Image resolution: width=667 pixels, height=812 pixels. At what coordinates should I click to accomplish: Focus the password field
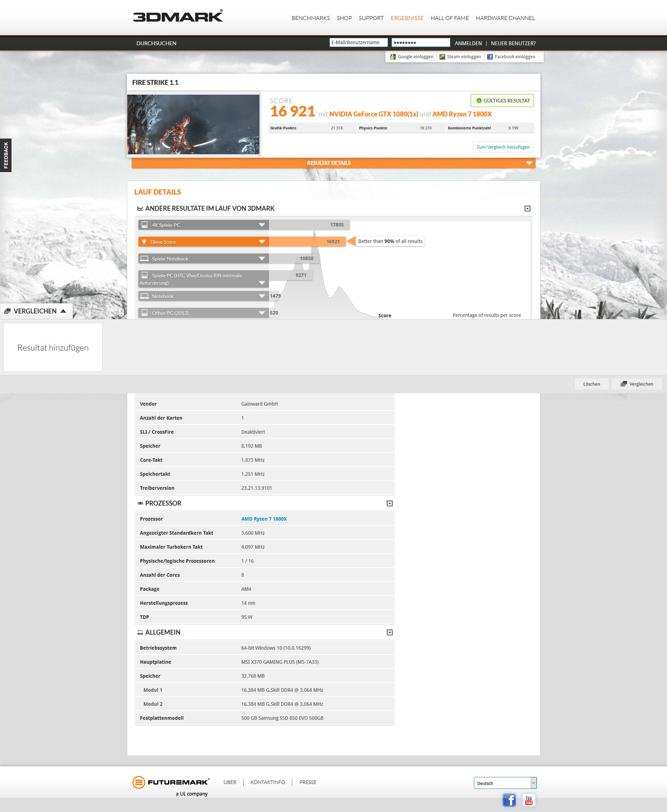click(421, 42)
